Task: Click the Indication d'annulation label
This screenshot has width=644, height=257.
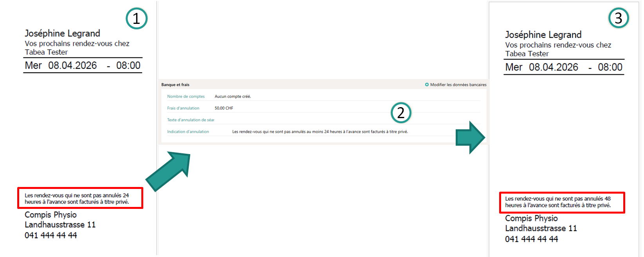Action: (x=188, y=131)
